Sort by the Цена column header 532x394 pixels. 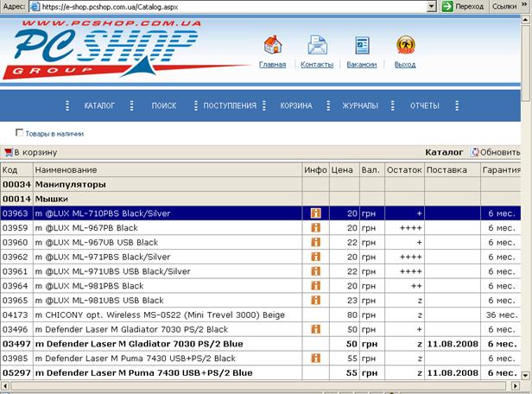pos(343,170)
